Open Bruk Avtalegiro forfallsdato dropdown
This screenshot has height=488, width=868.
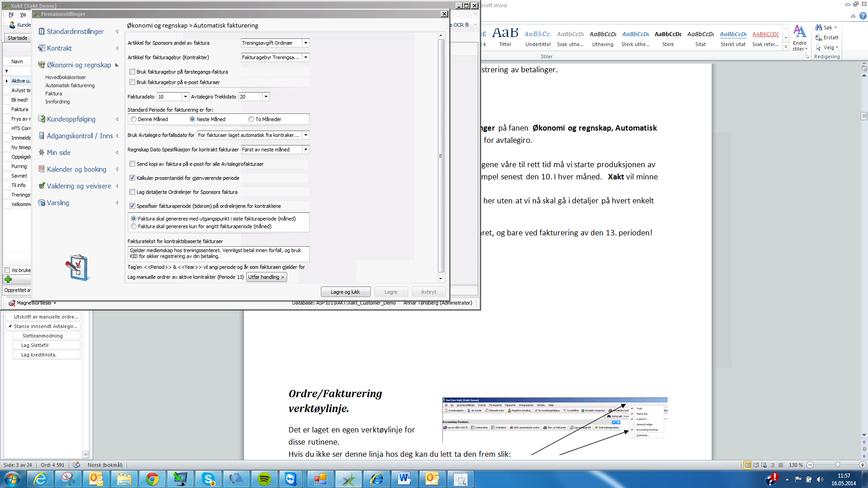pyautogui.click(x=306, y=135)
